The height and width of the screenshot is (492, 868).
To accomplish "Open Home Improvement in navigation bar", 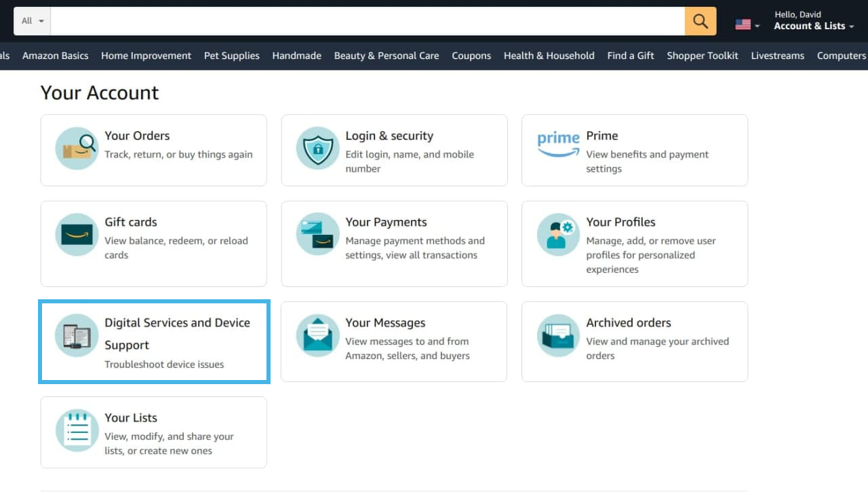I will click(146, 56).
